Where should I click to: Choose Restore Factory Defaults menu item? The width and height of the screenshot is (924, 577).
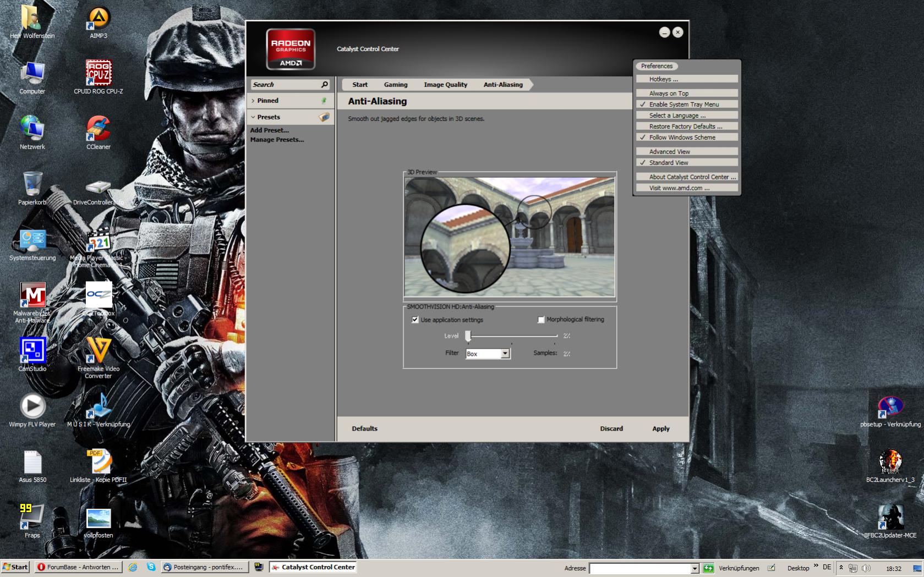pyautogui.click(x=687, y=127)
